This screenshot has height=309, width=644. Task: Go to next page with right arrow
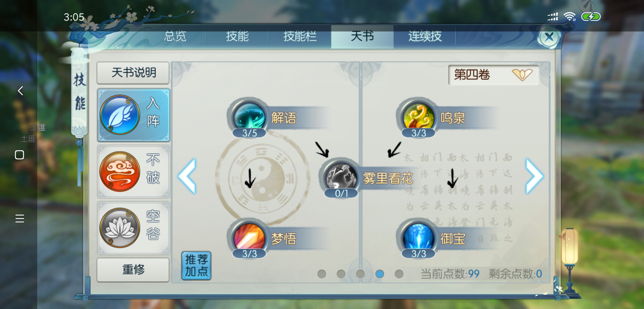coord(534,177)
